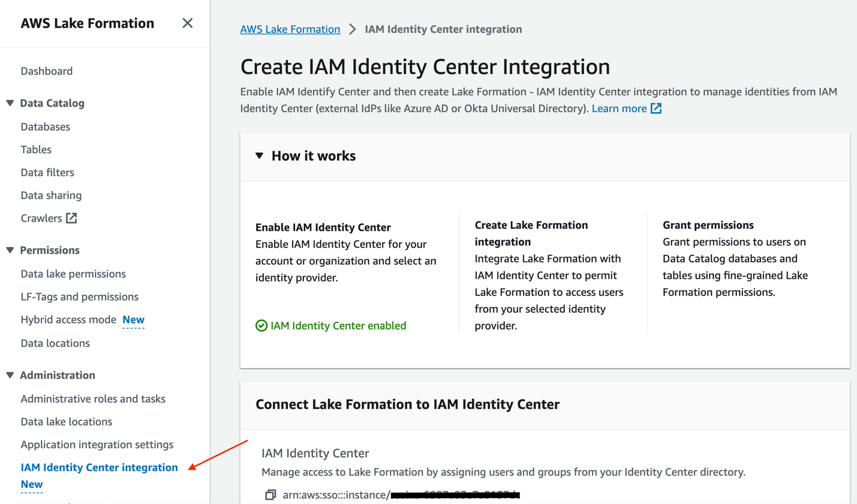Open the Tables page

point(36,149)
